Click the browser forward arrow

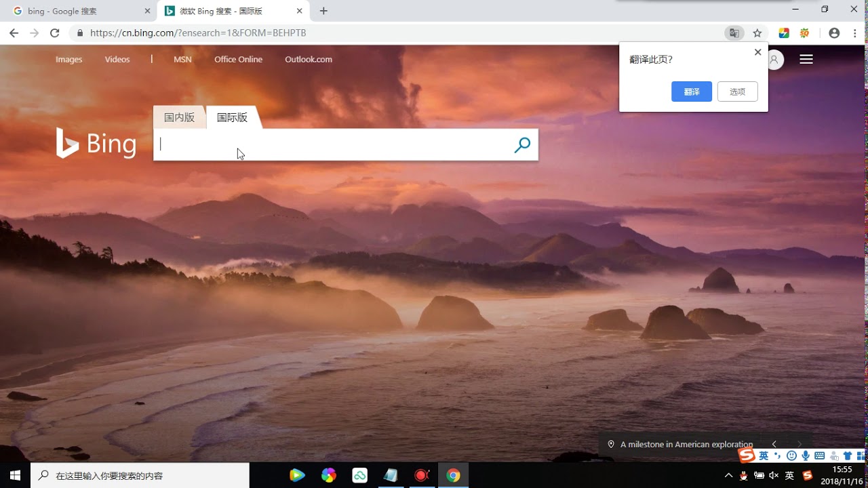(35, 33)
